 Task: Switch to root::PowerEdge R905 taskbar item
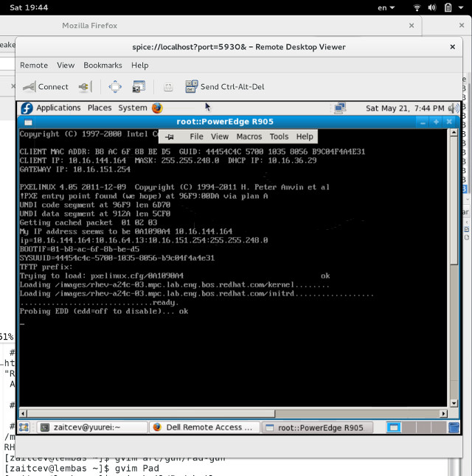pos(317,427)
